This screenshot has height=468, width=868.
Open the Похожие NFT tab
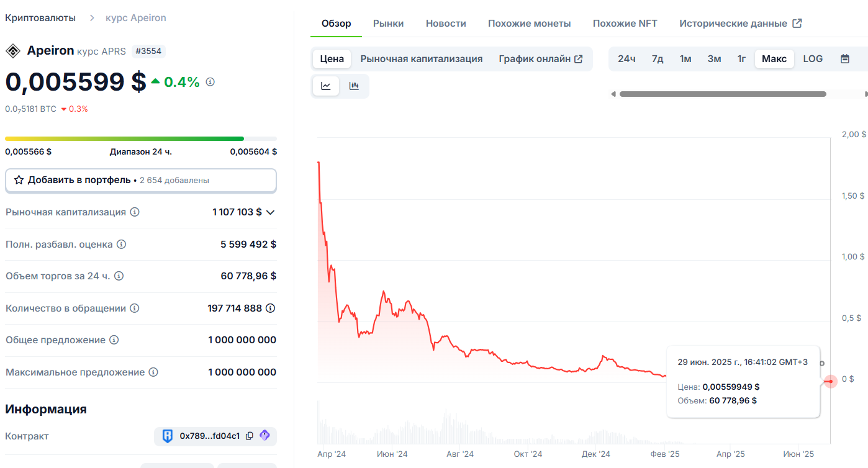(x=625, y=24)
